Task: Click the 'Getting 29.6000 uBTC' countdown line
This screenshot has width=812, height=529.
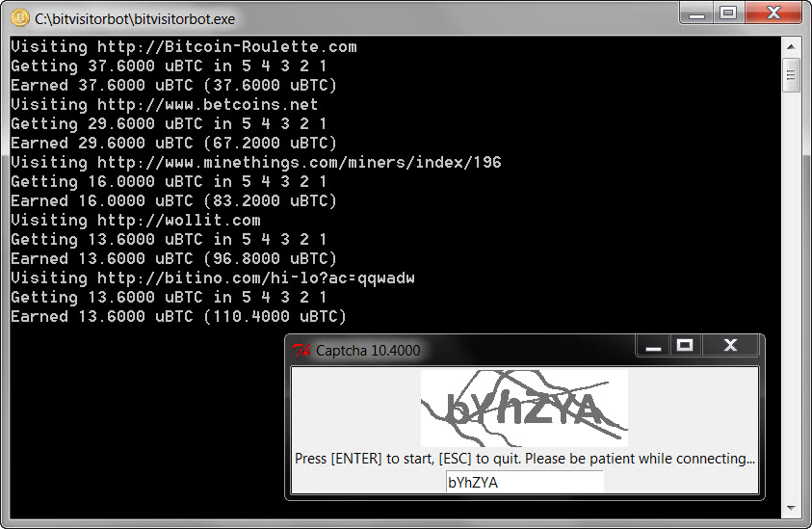Action: (169, 124)
